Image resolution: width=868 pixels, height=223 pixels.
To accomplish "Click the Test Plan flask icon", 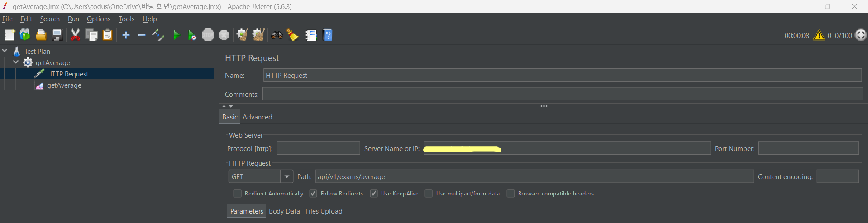I will (17, 51).
